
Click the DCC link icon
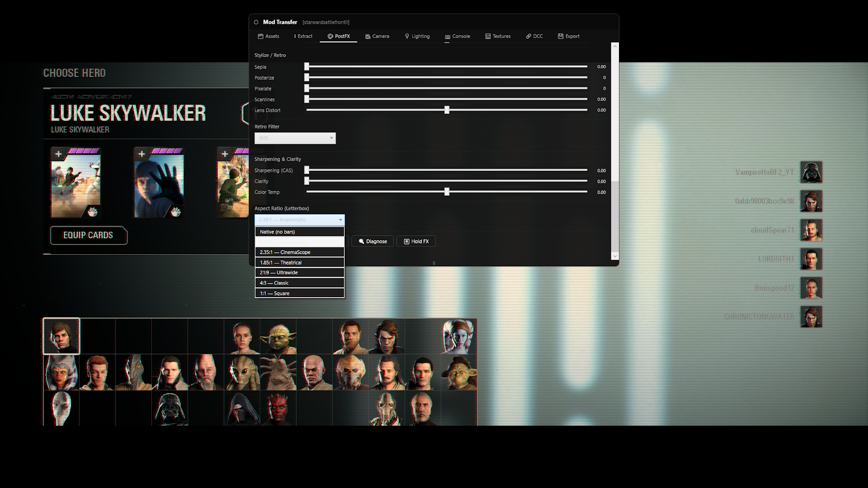pos(528,36)
